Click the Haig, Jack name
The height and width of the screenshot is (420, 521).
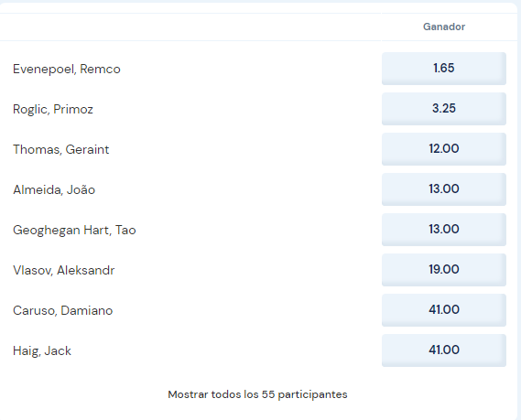pyautogui.click(x=42, y=351)
